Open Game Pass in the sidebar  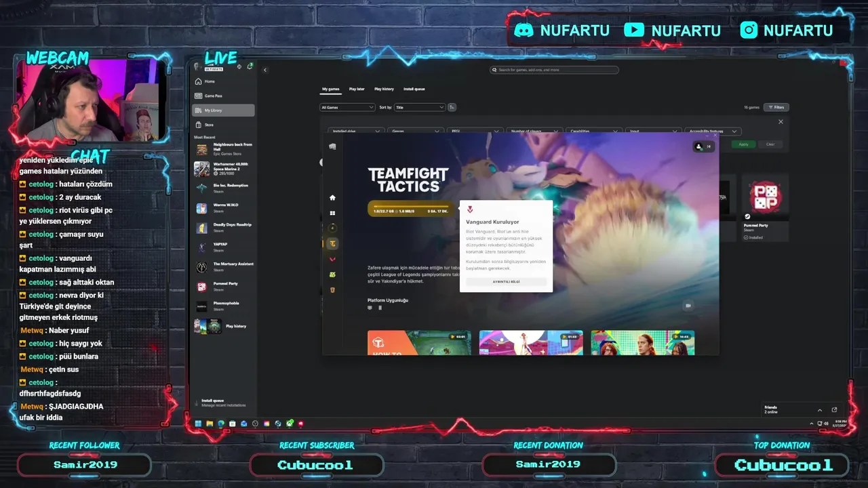tap(223, 96)
